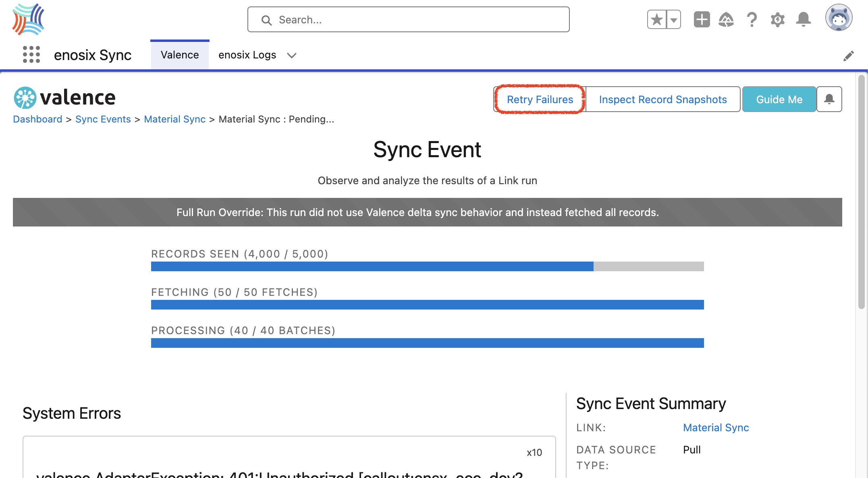The width and height of the screenshot is (868, 478).
Task: Click the valence logo icon
Action: 25,98
